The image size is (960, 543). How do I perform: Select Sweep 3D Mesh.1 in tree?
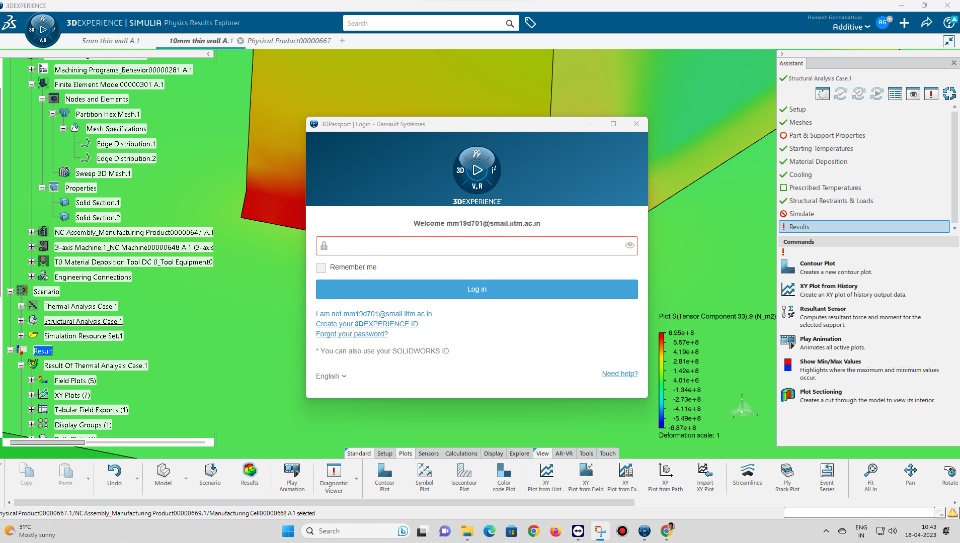coord(103,173)
